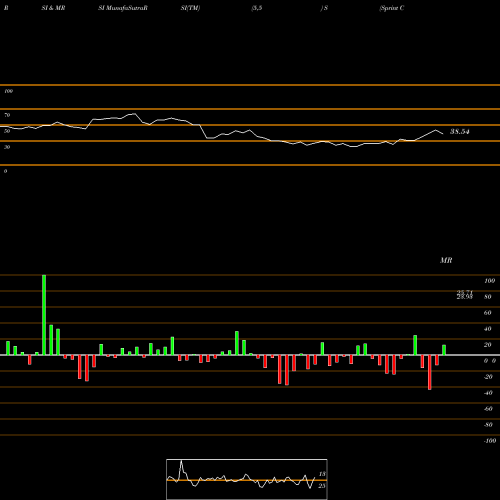Click the '(Sprint C' header text
The width and height of the screenshot is (500, 500).
tap(392, 8)
